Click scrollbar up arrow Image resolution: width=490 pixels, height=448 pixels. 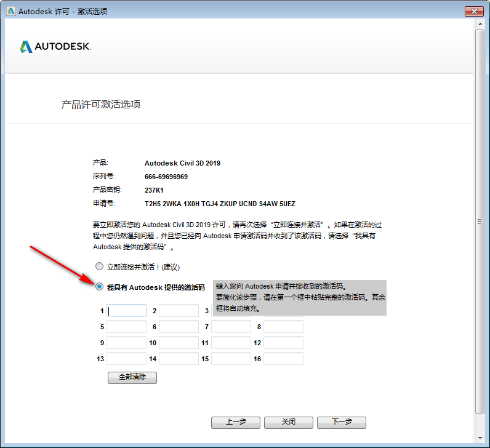[480, 24]
